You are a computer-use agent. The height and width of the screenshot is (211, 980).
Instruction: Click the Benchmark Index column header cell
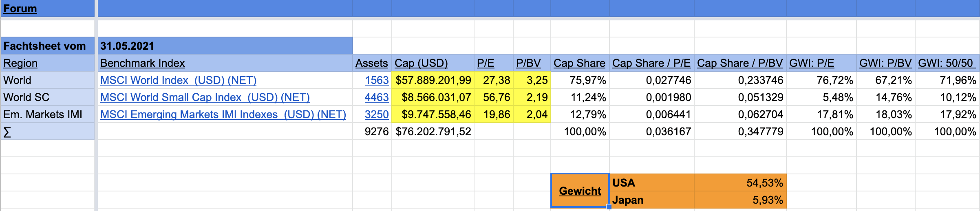tap(225, 63)
